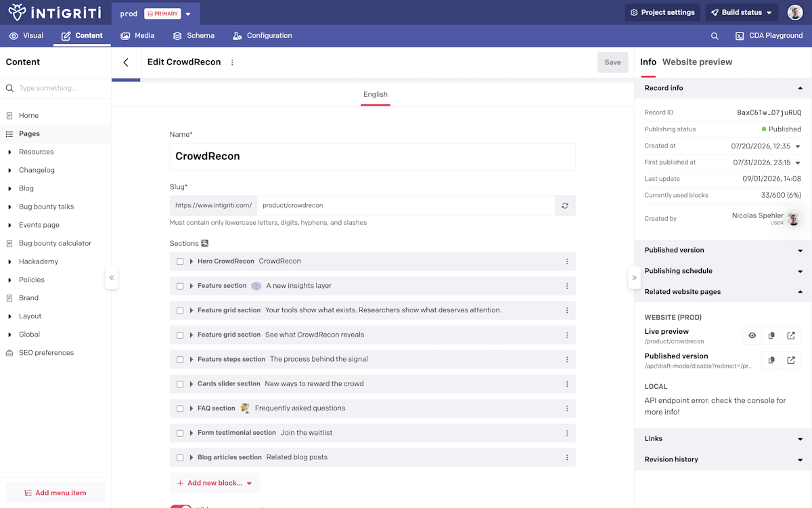Screen dimensions: 812x508
Task: Collapse the Record info panel
Action: point(723,88)
